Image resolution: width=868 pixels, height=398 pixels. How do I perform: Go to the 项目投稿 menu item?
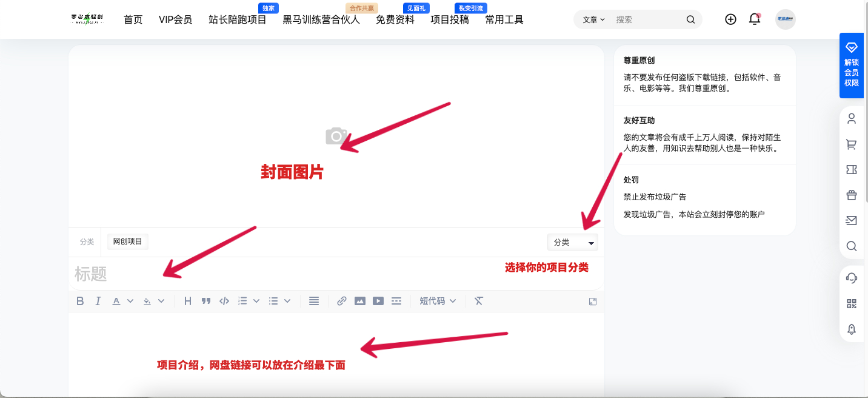(x=449, y=19)
